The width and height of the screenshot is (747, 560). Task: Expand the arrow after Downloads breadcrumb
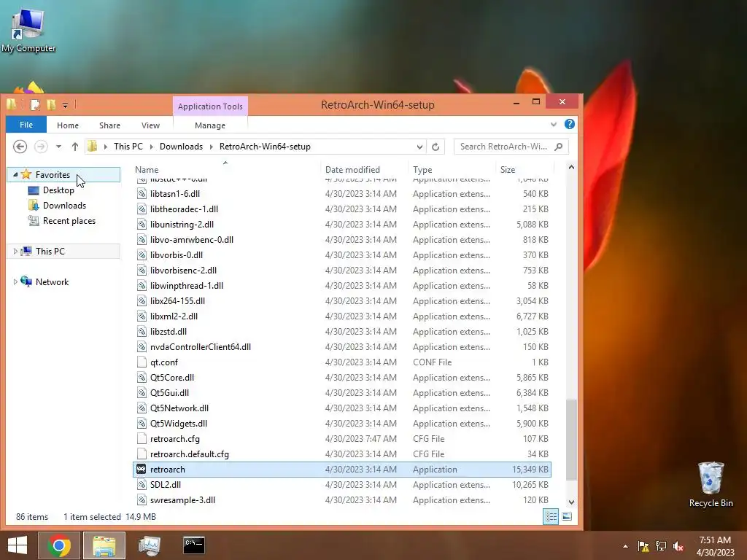(x=211, y=147)
